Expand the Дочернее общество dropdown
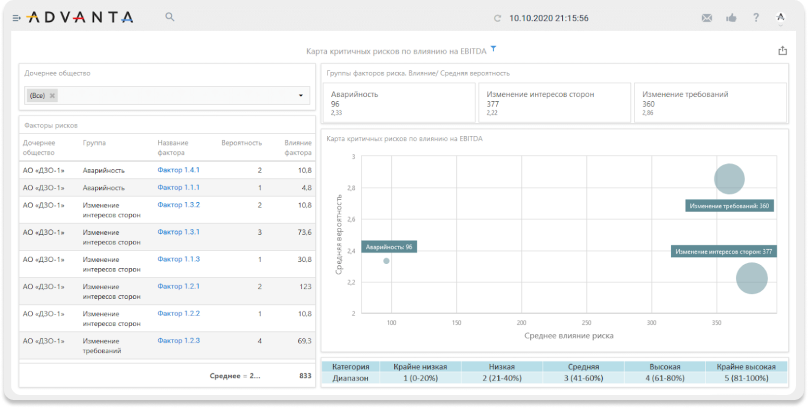The height and width of the screenshot is (408, 808). point(300,96)
